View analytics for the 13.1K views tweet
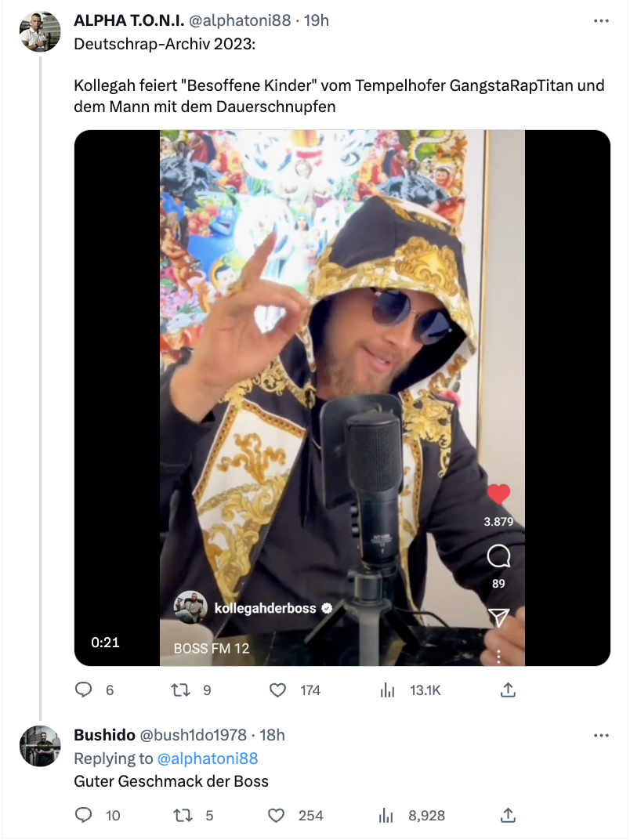The width and height of the screenshot is (630, 840). (x=387, y=690)
